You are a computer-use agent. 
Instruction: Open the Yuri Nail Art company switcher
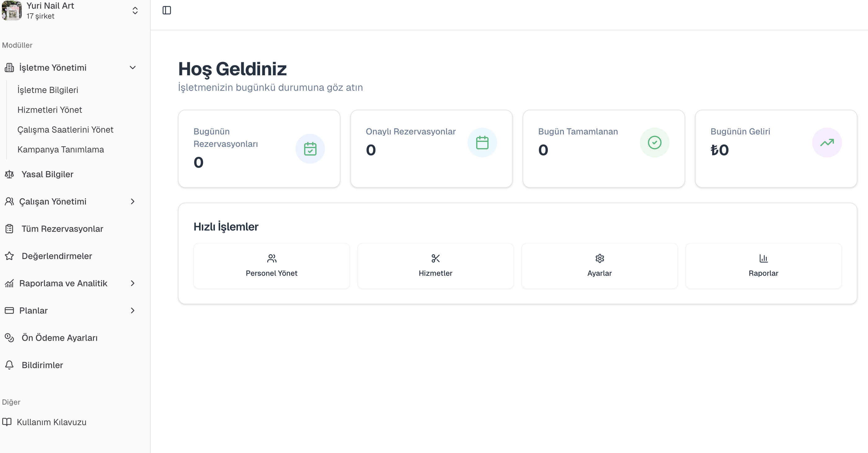pos(135,11)
